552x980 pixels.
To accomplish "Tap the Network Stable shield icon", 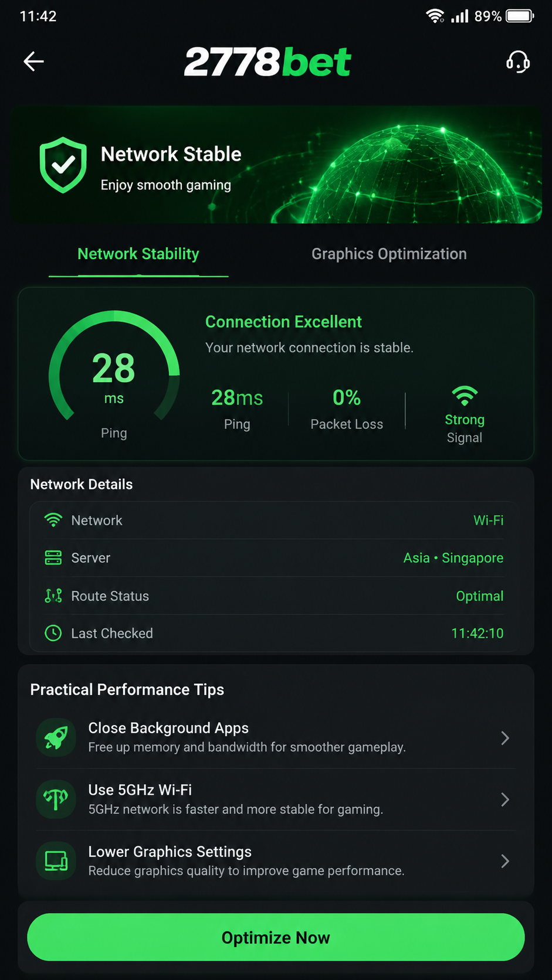I will [63, 165].
